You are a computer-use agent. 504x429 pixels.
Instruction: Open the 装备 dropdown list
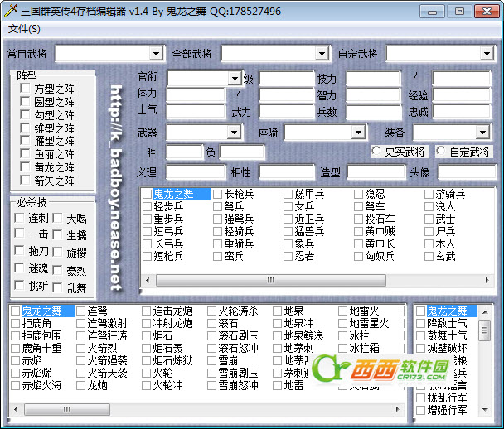click(x=482, y=132)
